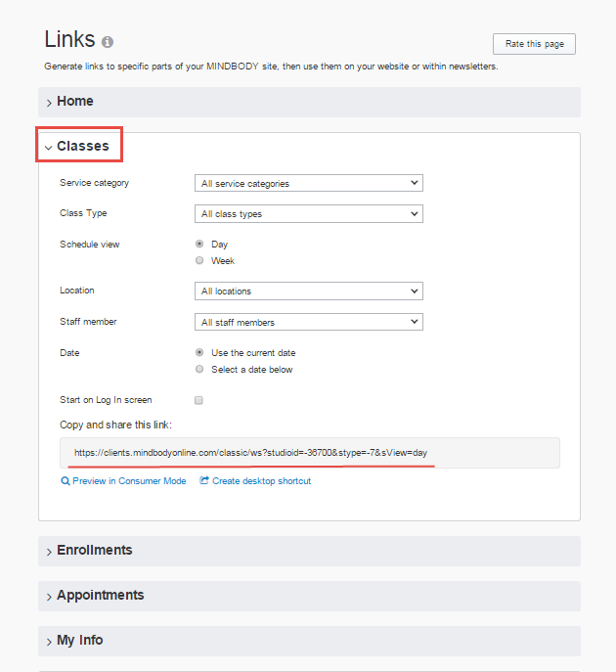This screenshot has height=672, width=616.
Task: Expand the Appointments section
Action: pos(100,596)
